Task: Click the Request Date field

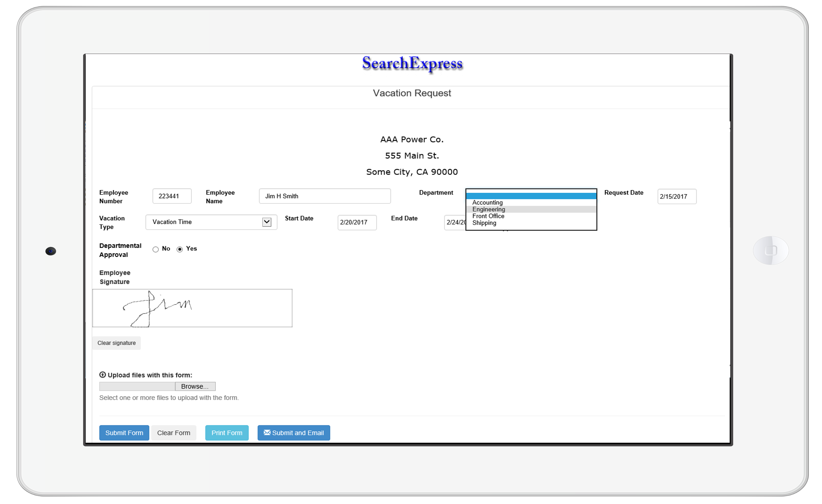Action: [x=676, y=196]
